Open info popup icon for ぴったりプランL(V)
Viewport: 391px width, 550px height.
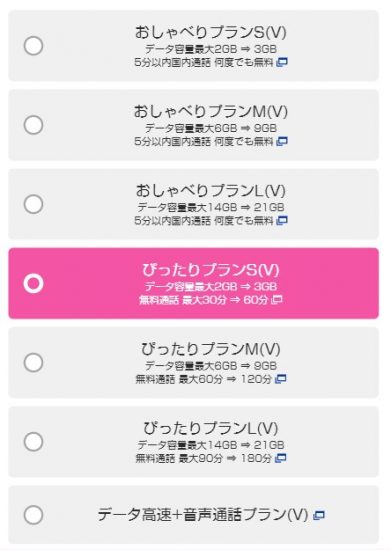pyautogui.click(x=281, y=458)
